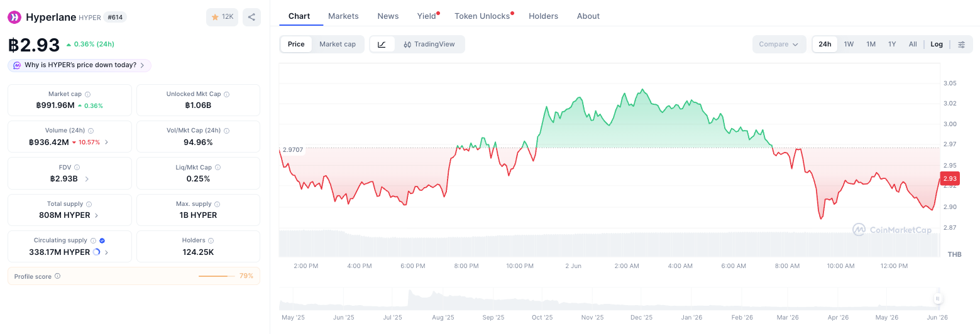Show Market cap info tooltip icon
Viewport: 980px width, 334px height.
click(x=87, y=94)
